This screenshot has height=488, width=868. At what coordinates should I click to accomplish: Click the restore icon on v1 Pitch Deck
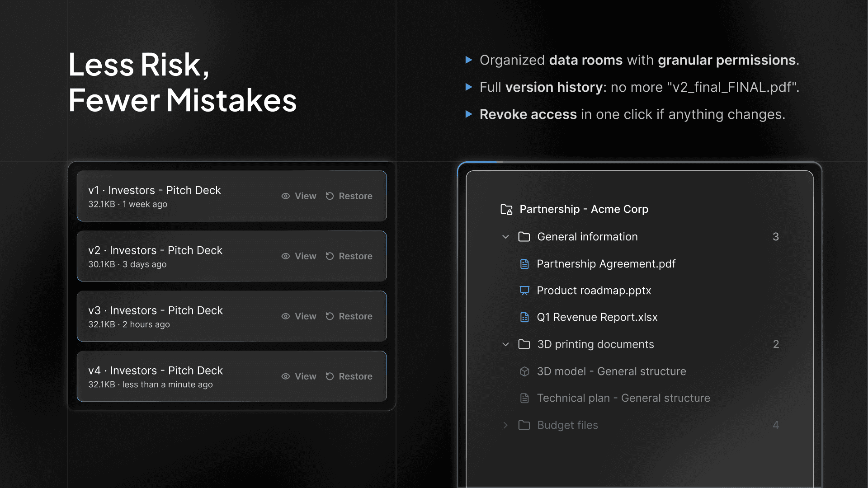point(330,196)
